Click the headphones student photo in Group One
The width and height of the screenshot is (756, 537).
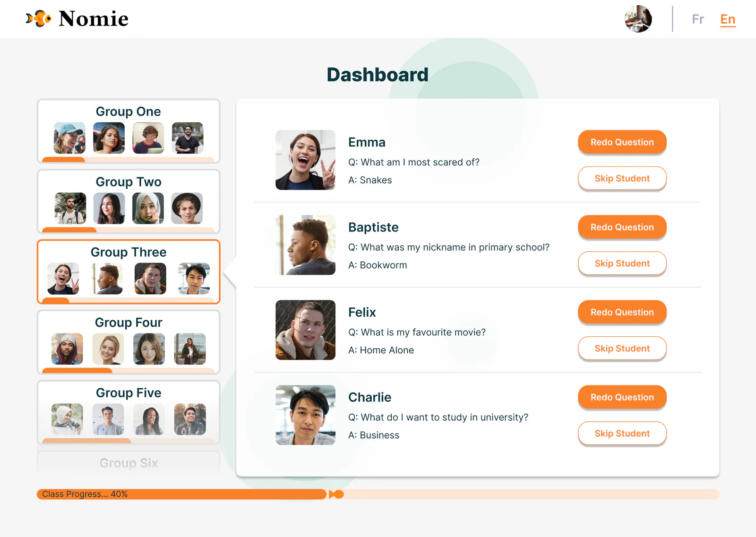point(148,138)
